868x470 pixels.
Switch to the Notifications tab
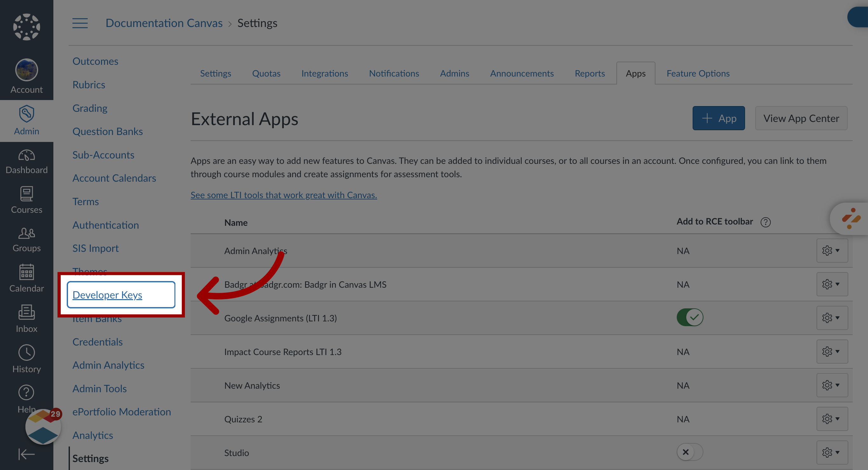pos(394,73)
